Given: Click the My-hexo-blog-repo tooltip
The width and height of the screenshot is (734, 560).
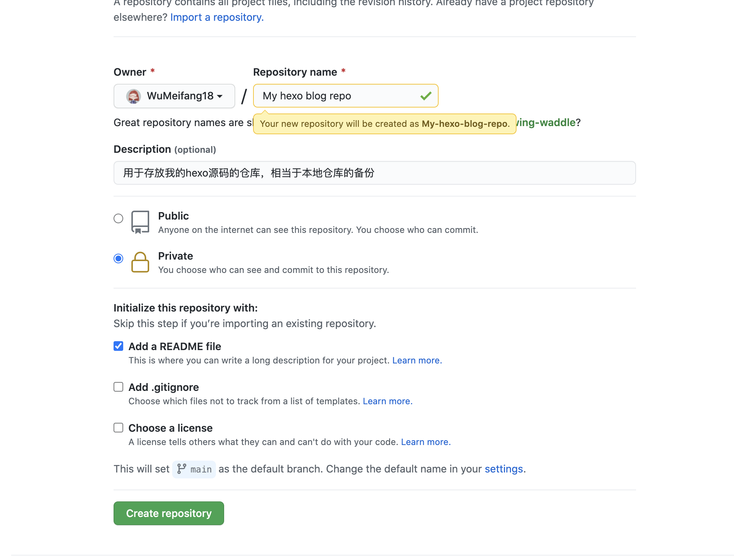Looking at the screenshot, I should coord(384,124).
